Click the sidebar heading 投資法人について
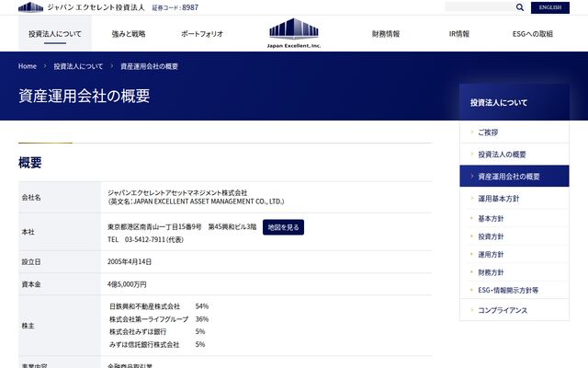This screenshot has width=588, height=368. pyautogui.click(x=499, y=102)
